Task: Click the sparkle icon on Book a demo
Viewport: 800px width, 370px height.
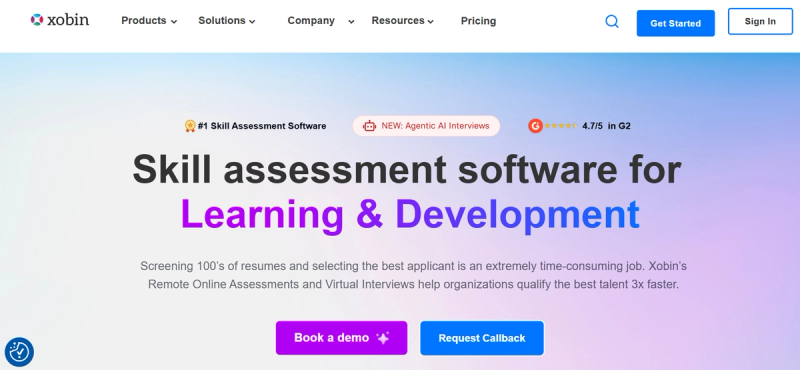Action: pyautogui.click(x=383, y=338)
